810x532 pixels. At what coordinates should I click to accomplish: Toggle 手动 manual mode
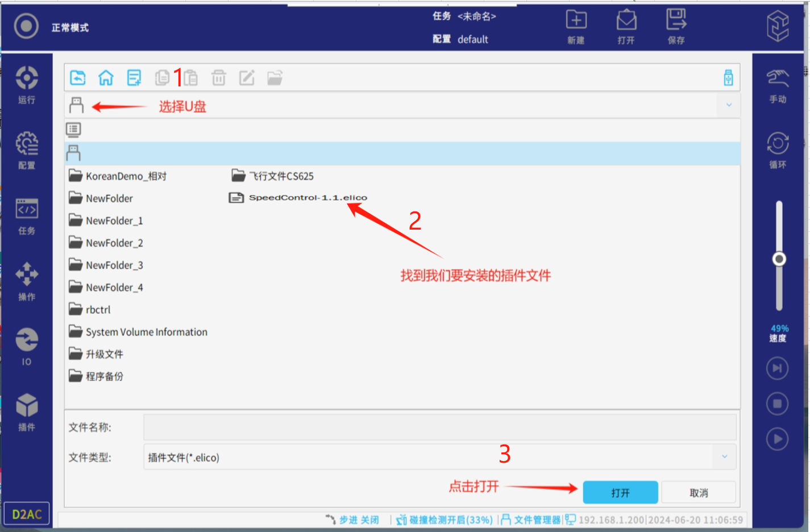(x=778, y=86)
